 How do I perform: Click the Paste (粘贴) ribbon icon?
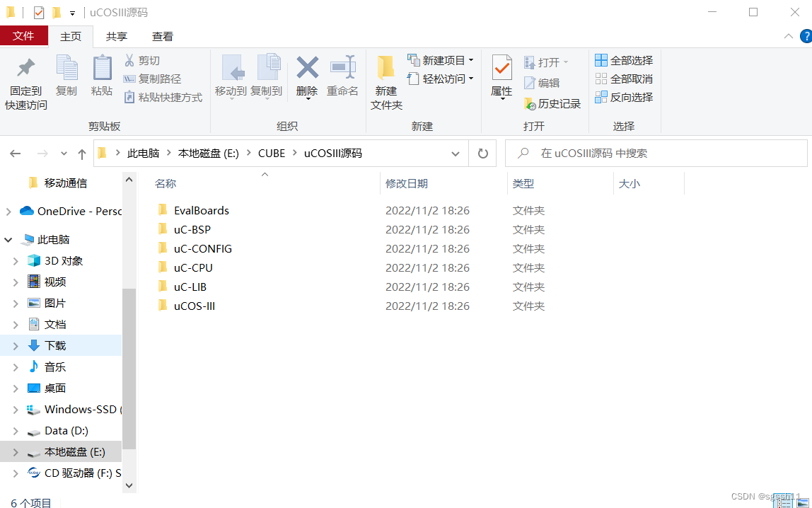click(102, 68)
